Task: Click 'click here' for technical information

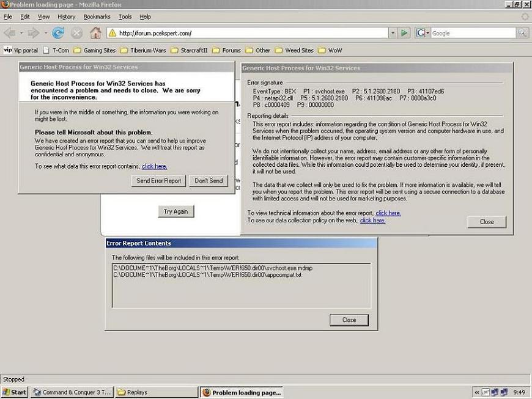Action: pyautogui.click(x=388, y=213)
